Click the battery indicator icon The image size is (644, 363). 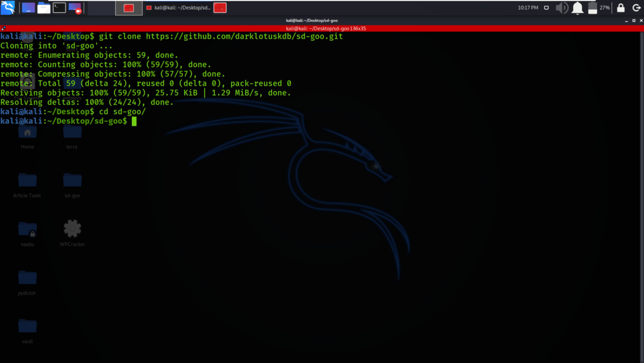click(x=592, y=8)
